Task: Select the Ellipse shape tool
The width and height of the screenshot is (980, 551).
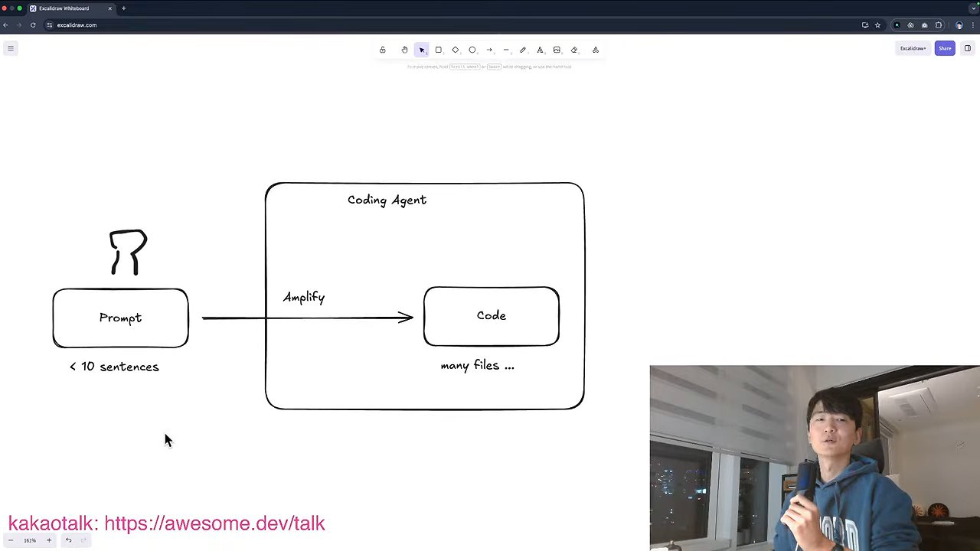Action: [472, 50]
